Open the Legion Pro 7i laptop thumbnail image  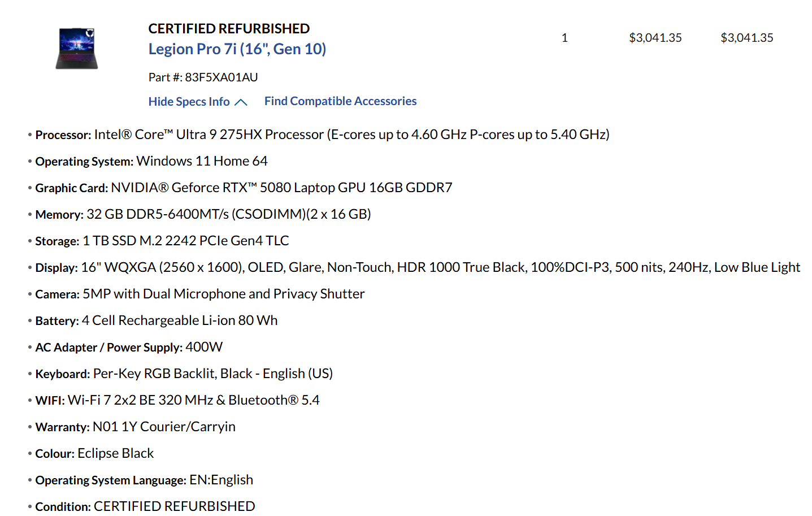[77, 49]
